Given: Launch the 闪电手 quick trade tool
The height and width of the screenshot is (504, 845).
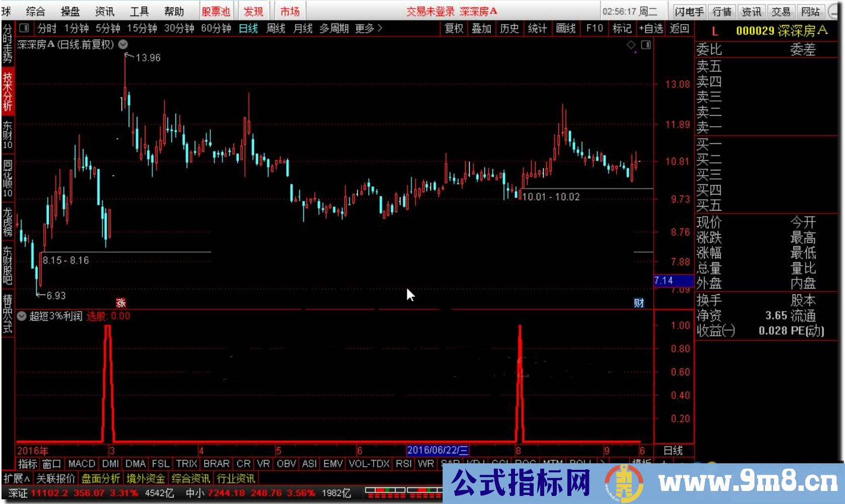Looking at the screenshot, I should [x=689, y=11].
